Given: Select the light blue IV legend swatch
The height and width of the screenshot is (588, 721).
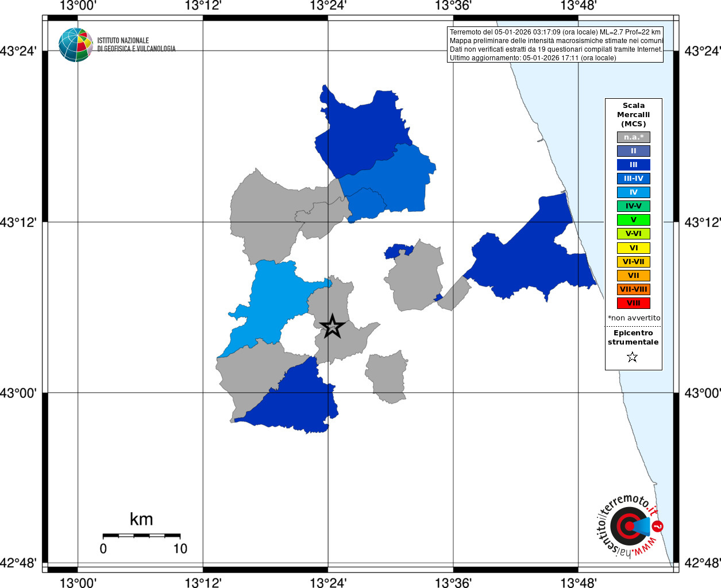Looking at the screenshot, I should [634, 192].
